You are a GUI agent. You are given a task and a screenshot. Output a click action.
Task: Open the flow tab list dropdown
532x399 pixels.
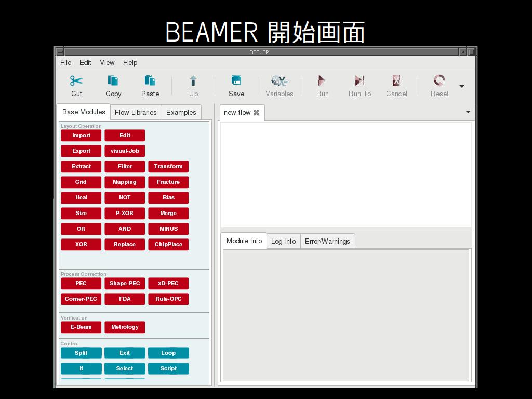468,112
